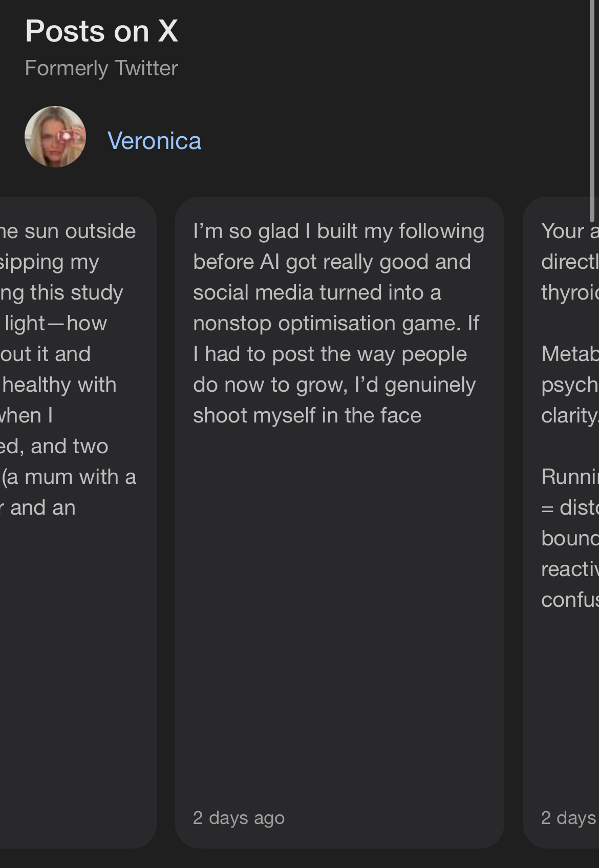Viewport: 599px width, 868px height.
Task: Tap the Posts on X heading
Action: point(102,31)
